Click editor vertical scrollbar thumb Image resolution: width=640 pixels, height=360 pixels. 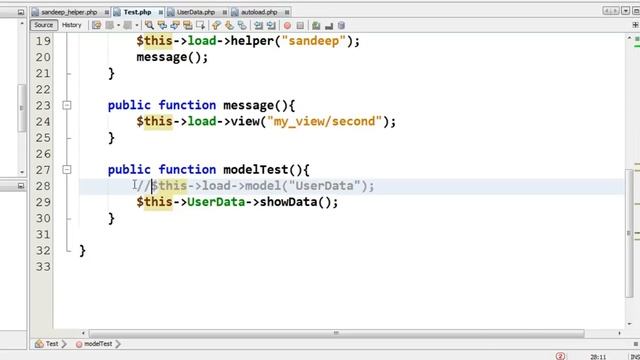(x=629, y=233)
